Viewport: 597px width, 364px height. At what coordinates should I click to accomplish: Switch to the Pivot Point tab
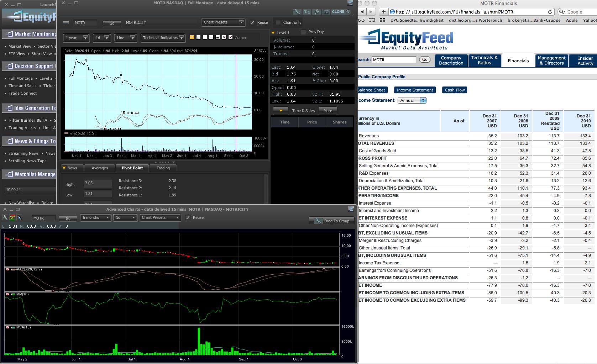132,168
